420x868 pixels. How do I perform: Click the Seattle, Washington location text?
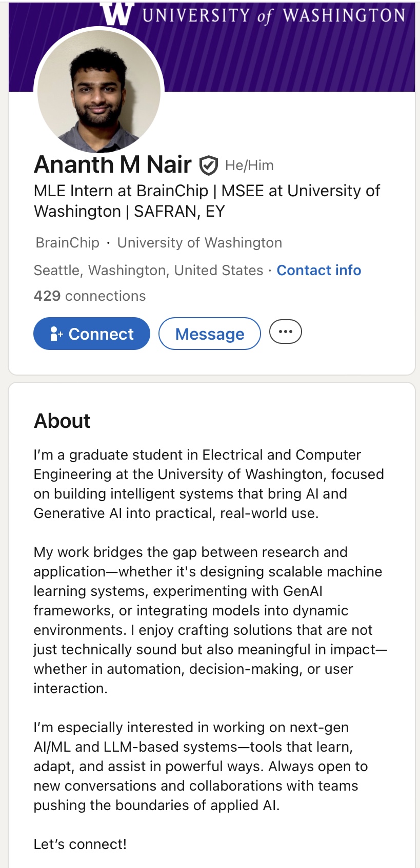point(148,270)
